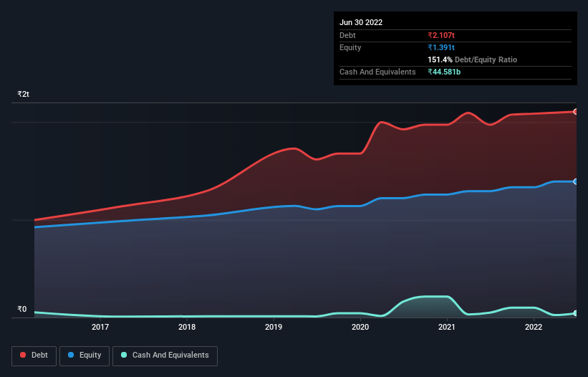Click the red Debt legend dot
588x377 pixels.
point(23,355)
